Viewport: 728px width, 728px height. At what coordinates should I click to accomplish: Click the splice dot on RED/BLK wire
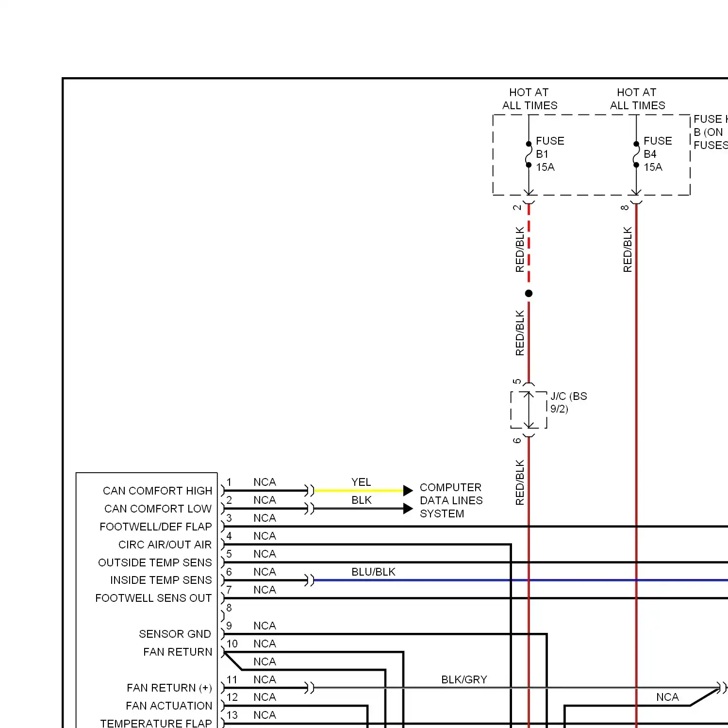(x=529, y=293)
